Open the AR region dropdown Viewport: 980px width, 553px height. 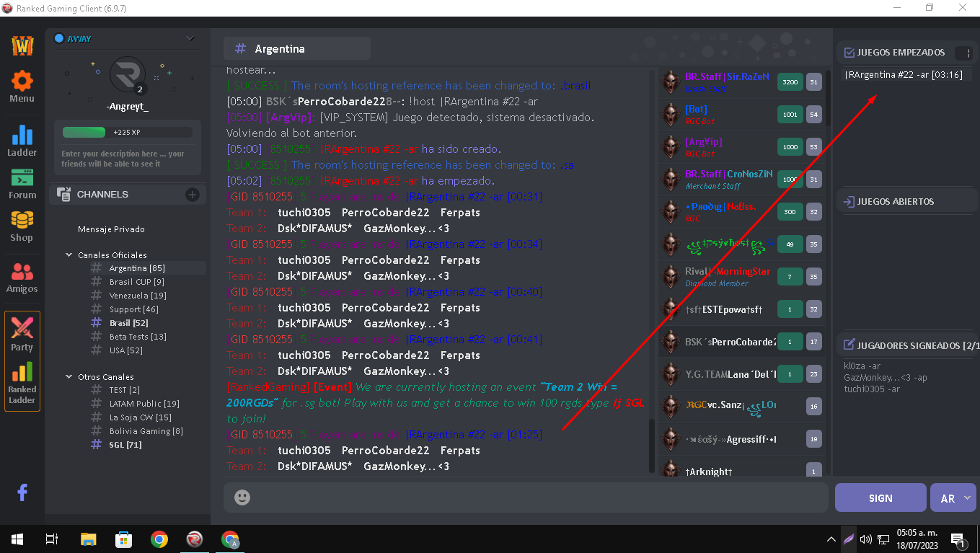[x=953, y=497]
